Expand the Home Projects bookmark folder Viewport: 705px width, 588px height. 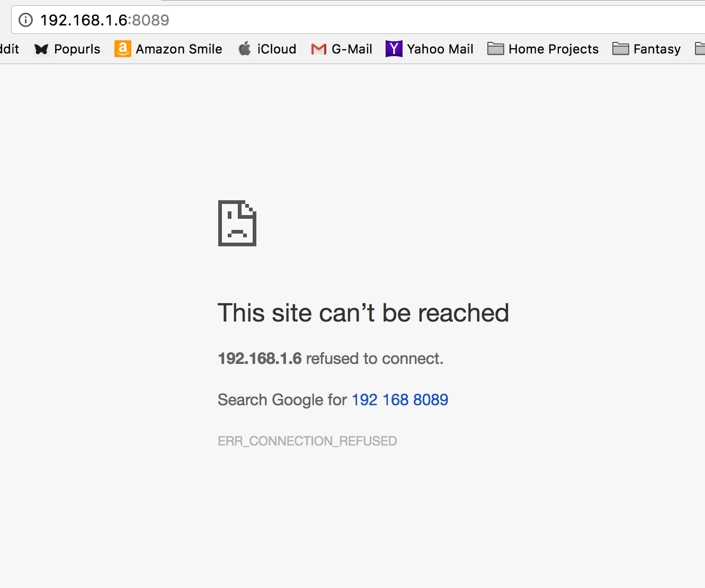[x=553, y=49]
